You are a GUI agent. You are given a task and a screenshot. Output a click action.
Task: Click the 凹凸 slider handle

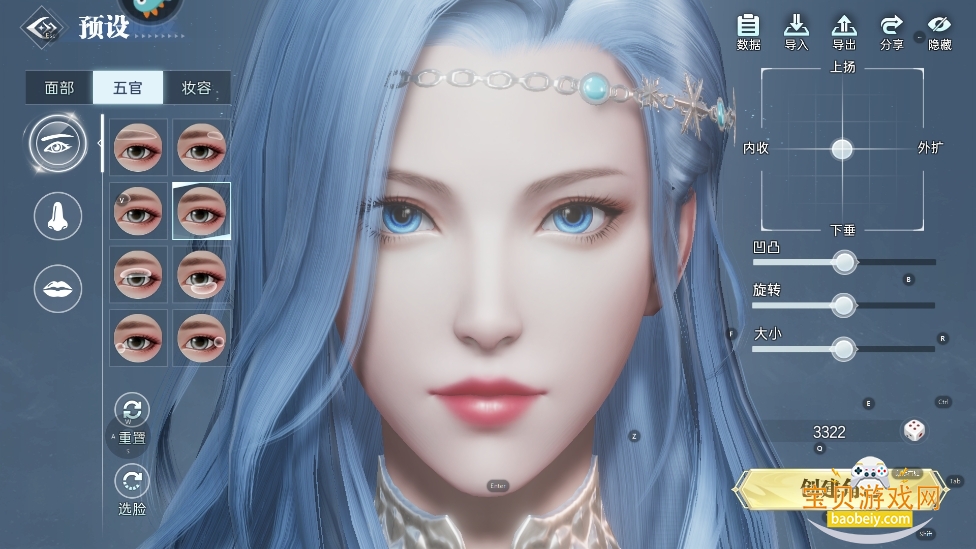tap(845, 262)
